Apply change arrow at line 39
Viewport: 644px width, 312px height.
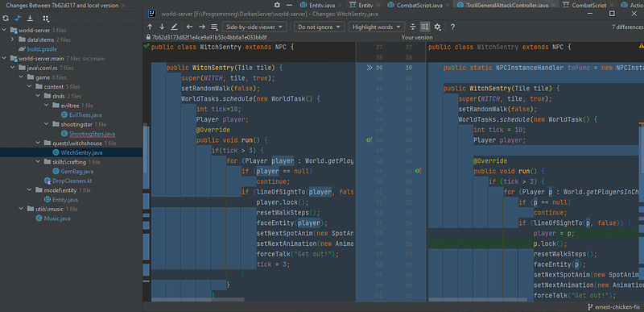pos(369,68)
